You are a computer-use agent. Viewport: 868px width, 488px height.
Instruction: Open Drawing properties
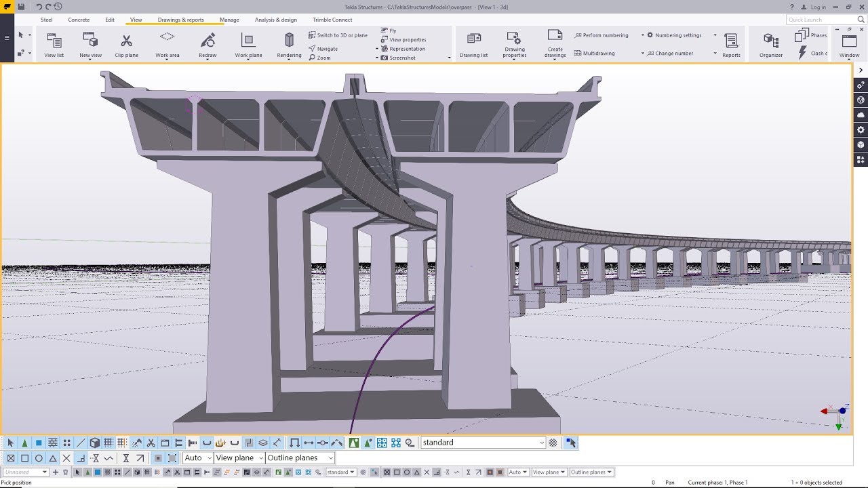[x=514, y=45]
